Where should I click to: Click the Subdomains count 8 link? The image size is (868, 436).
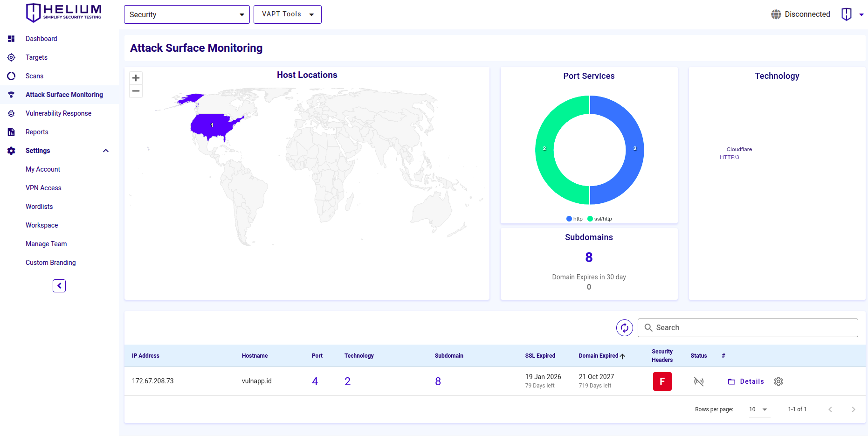438,381
